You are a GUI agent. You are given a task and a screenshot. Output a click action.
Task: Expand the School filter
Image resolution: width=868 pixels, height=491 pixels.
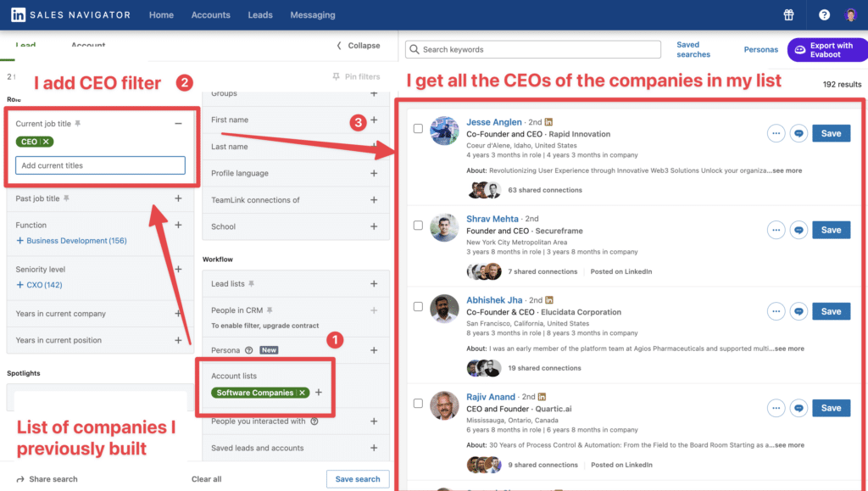click(x=374, y=226)
